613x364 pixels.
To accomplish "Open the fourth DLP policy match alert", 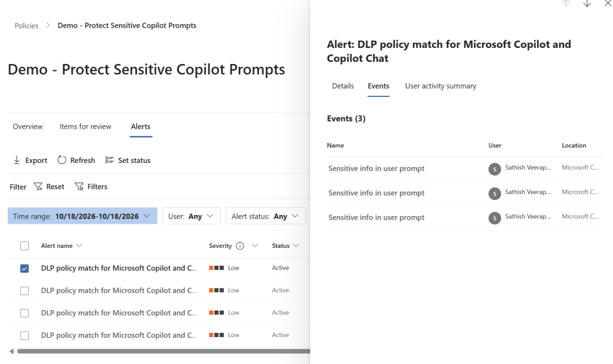I will pyautogui.click(x=119, y=335).
